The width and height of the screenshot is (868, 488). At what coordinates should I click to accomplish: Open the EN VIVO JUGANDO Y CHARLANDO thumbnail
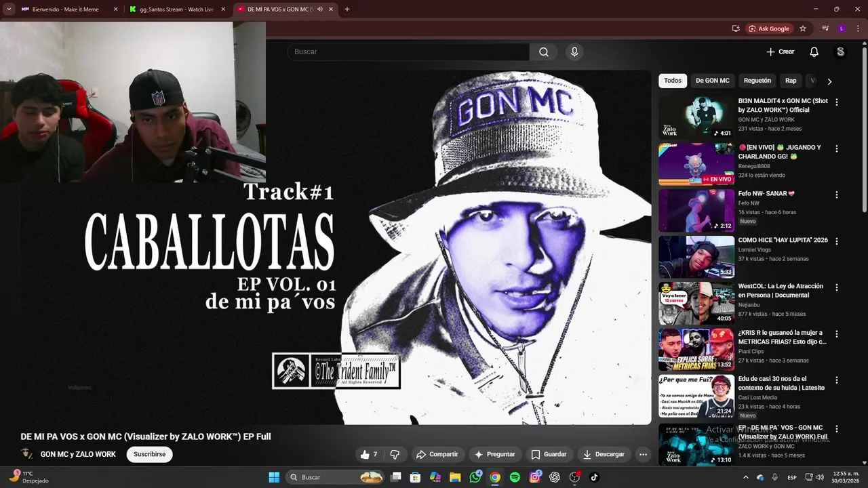pyautogui.click(x=696, y=163)
